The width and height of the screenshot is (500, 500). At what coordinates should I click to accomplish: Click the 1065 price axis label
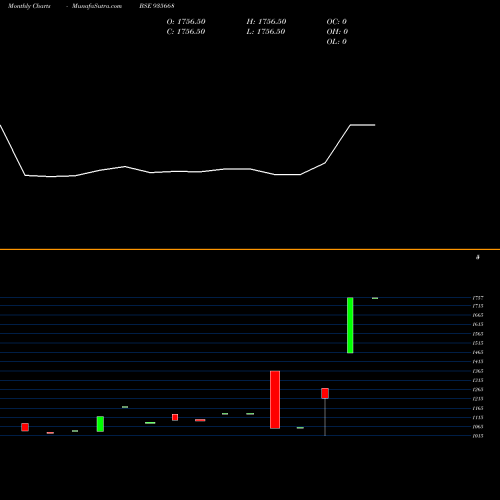click(478, 427)
